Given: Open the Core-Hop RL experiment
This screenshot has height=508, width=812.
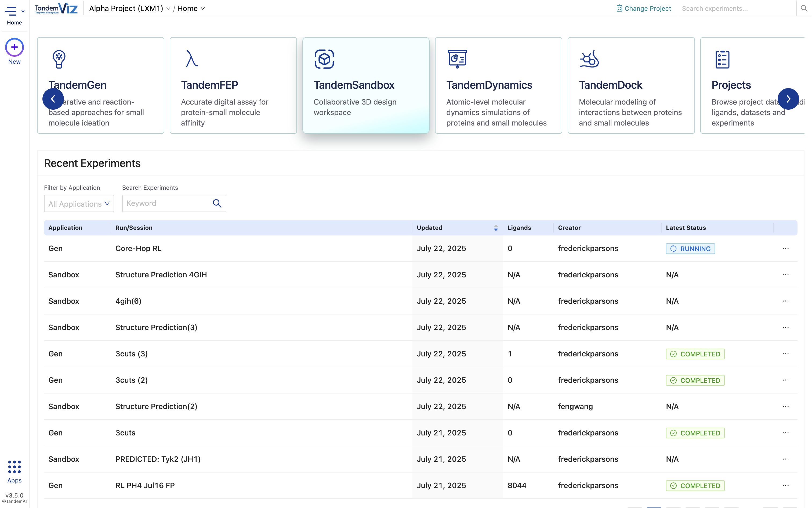Looking at the screenshot, I should point(138,248).
